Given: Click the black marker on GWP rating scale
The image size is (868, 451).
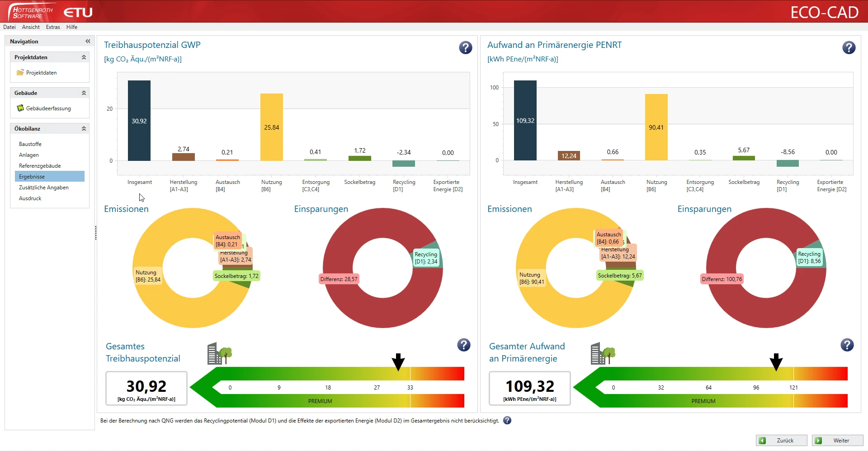Looking at the screenshot, I should [x=398, y=362].
